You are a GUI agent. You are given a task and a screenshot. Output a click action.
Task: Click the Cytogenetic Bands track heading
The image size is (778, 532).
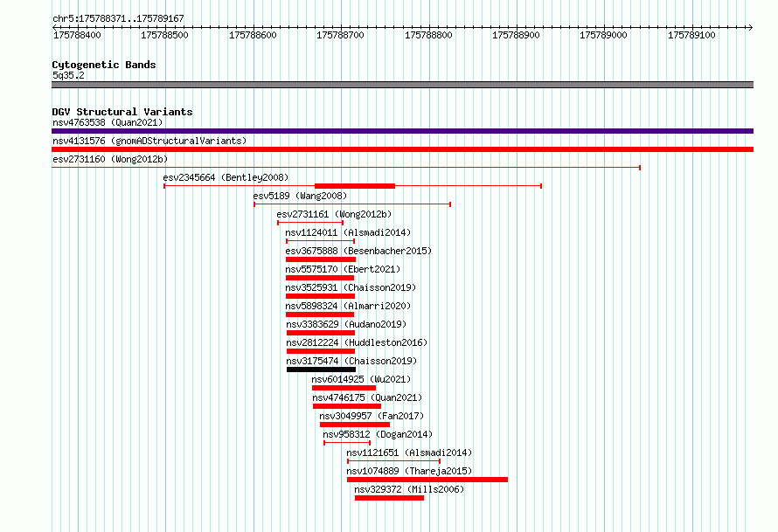click(x=104, y=65)
